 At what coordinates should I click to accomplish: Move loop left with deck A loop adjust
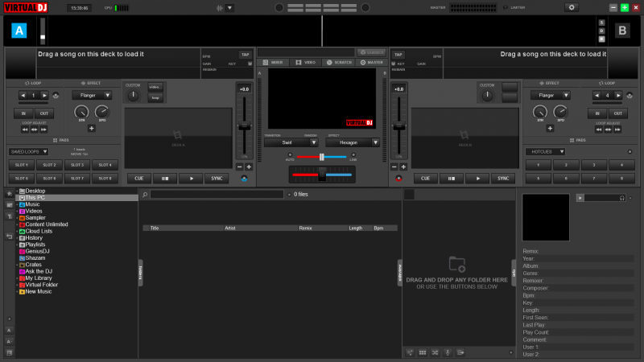25,130
